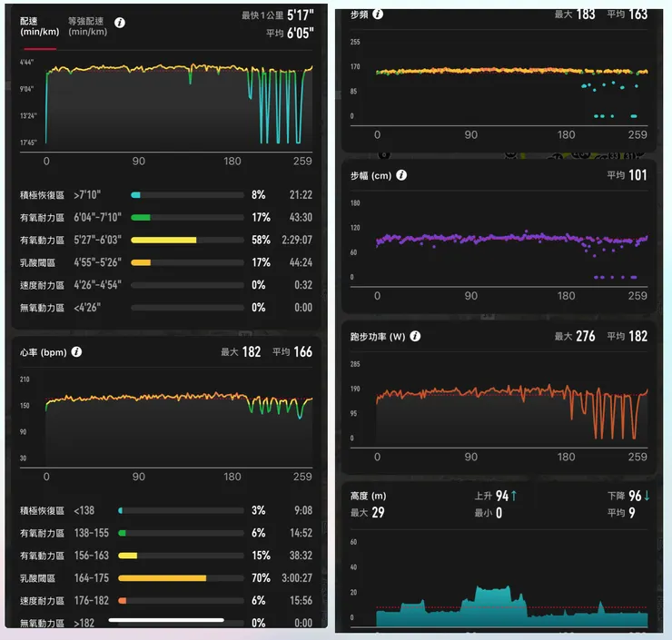
Task: Select the cadence 平均 163 value
Action: coord(627,15)
